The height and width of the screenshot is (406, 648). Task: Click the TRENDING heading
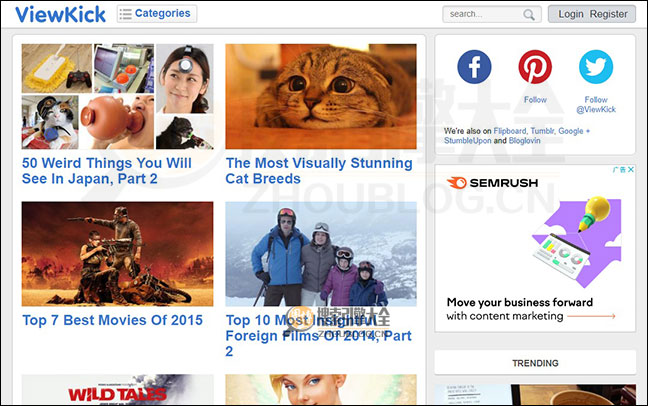pos(535,363)
